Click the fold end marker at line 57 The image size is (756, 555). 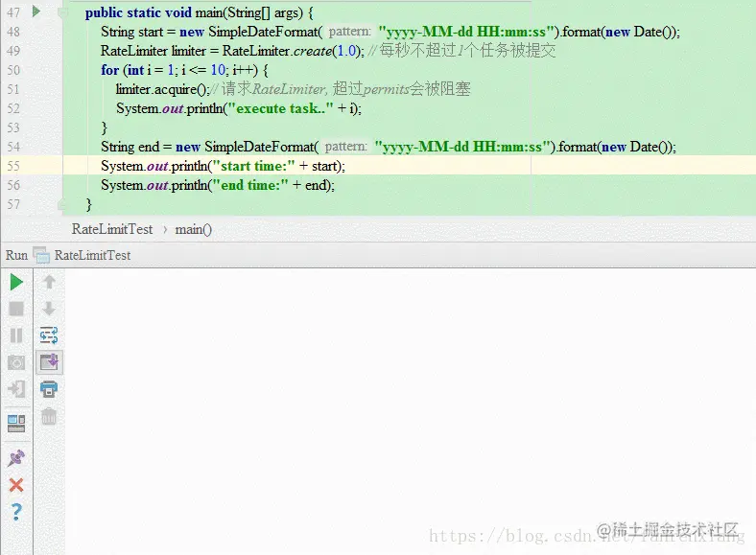point(62,204)
